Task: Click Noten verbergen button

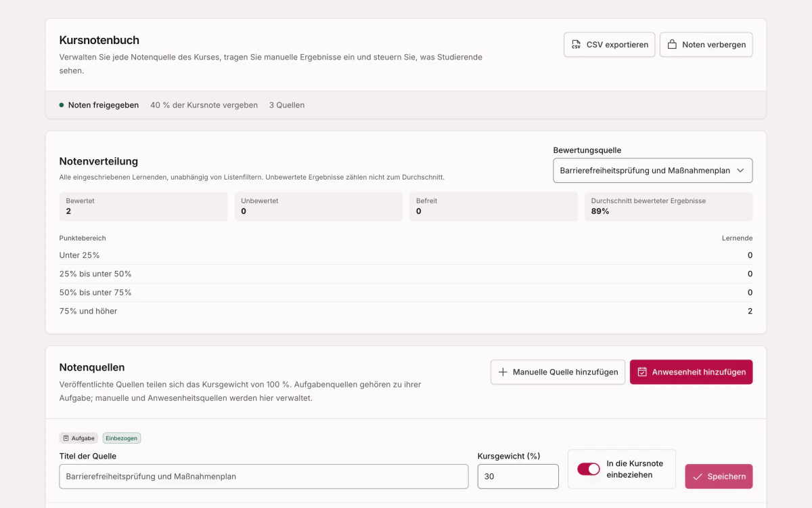Action: click(706, 45)
